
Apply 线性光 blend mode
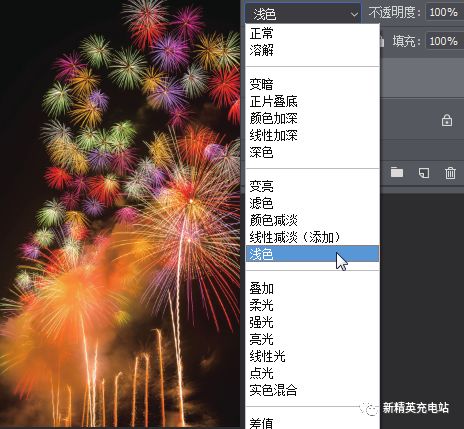[x=312, y=356]
